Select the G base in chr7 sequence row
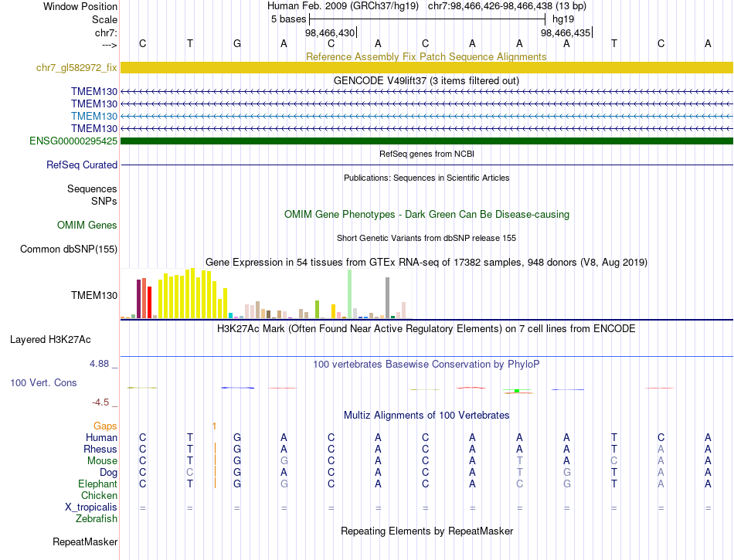Viewport: 734px width, 560px height. [x=237, y=43]
